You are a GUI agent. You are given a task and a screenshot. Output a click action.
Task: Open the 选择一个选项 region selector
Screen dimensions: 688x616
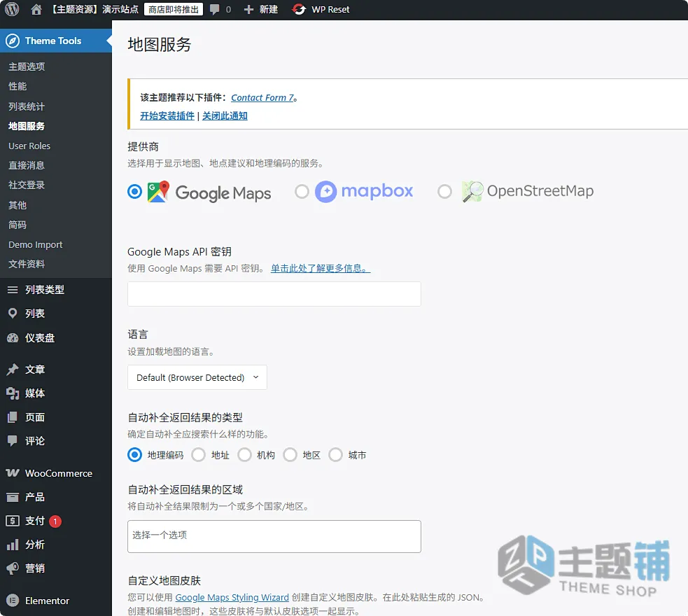(274, 536)
